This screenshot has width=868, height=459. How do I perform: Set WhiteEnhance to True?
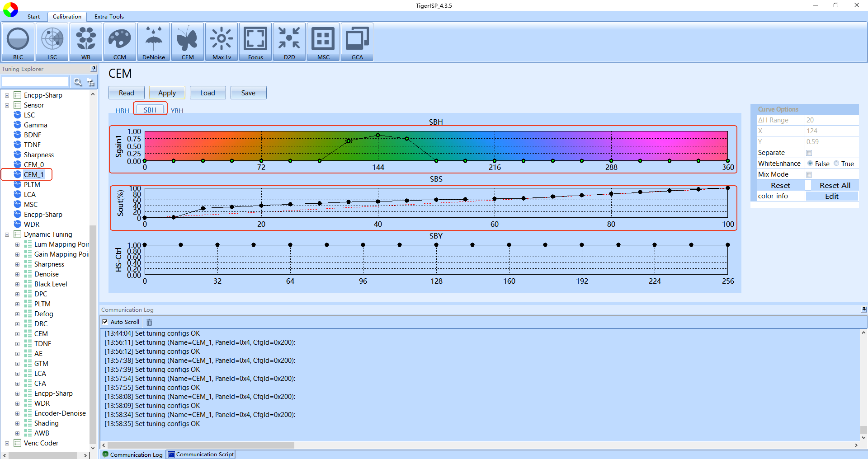pyautogui.click(x=836, y=164)
